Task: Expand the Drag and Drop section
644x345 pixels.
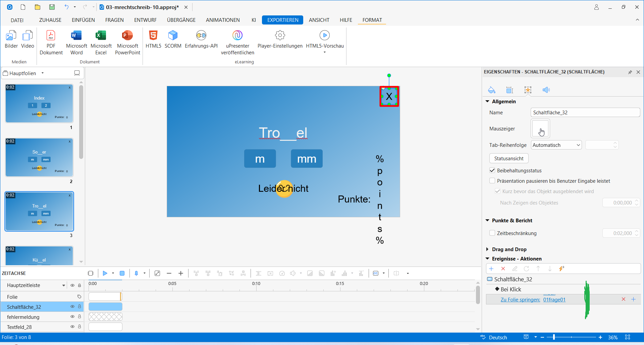Action: pos(487,249)
